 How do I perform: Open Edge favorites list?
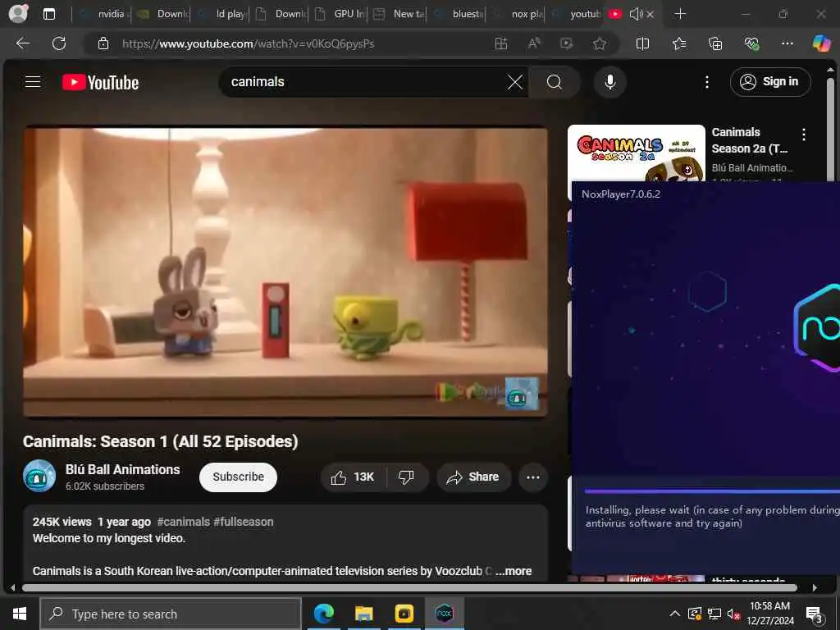click(x=679, y=43)
